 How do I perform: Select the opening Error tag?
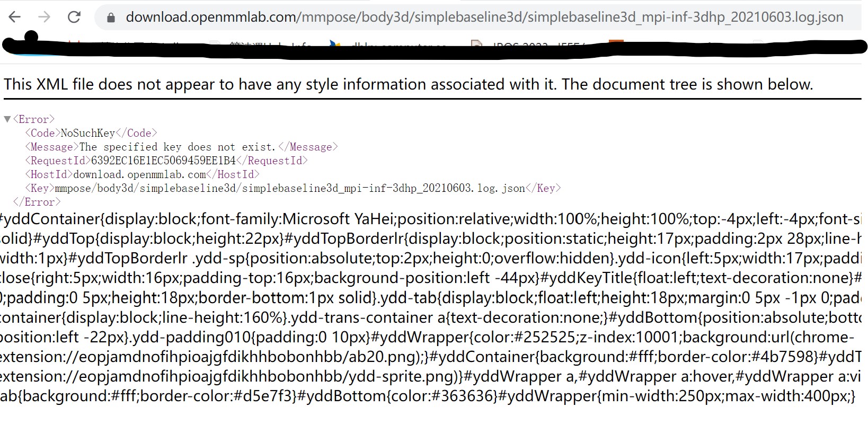(34, 119)
